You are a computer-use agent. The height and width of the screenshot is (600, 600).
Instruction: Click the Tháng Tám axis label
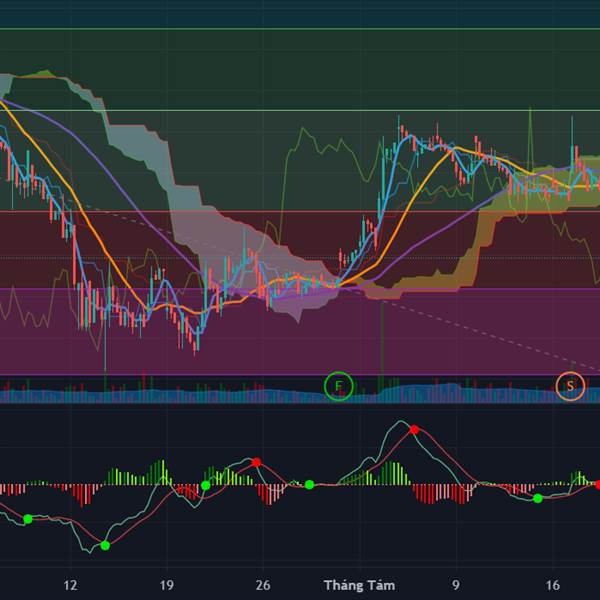click(359, 585)
